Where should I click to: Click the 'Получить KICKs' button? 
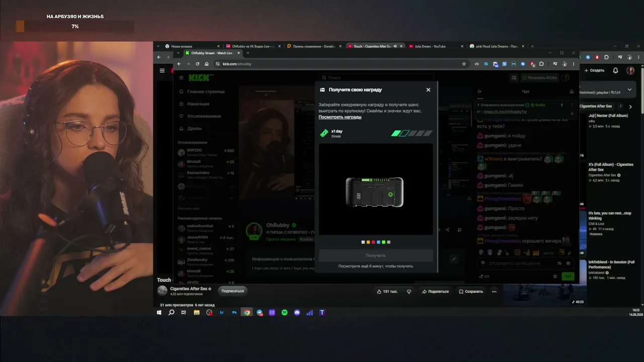tap(540, 77)
